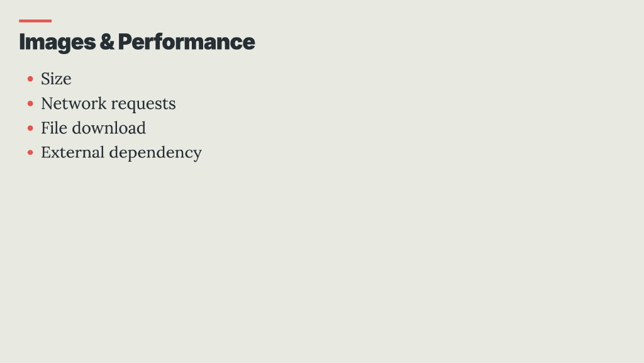Viewport: 644px width, 363px height.
Task: Click the letter "S" starting the "Size" bullet
Action: click(x=46, y=79)
